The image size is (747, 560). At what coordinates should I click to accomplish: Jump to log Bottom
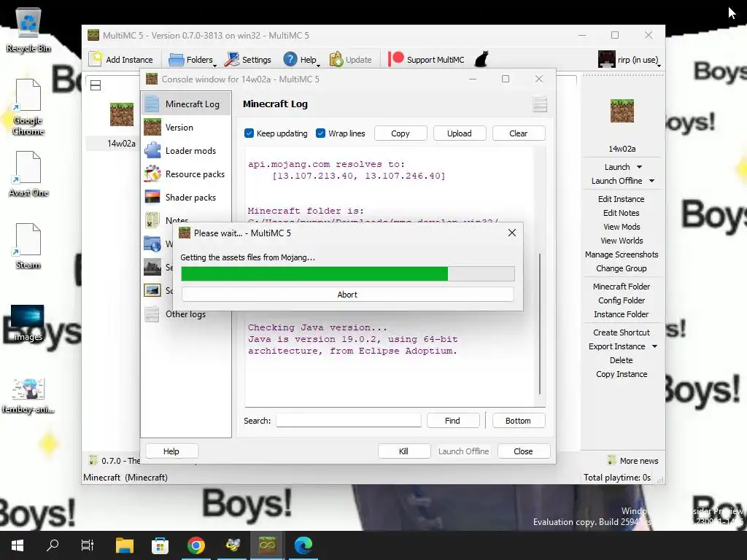[518, 421]
